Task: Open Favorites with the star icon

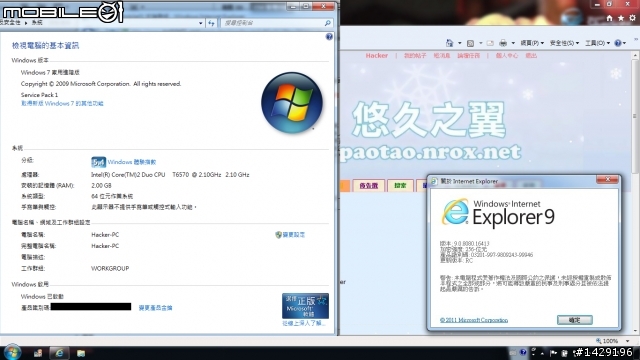Action: coord(621,18)
